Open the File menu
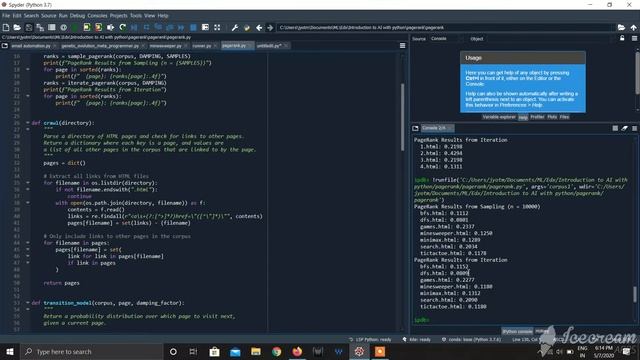This screenshot has width=640, height=360. click(6, 16)
